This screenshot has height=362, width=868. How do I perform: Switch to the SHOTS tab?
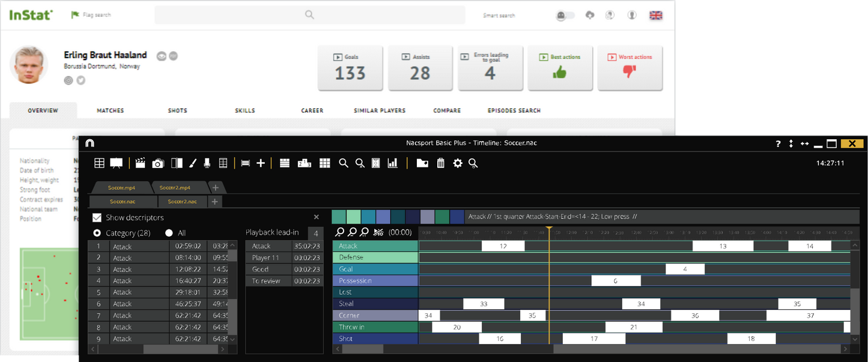[x=178, y=110]
